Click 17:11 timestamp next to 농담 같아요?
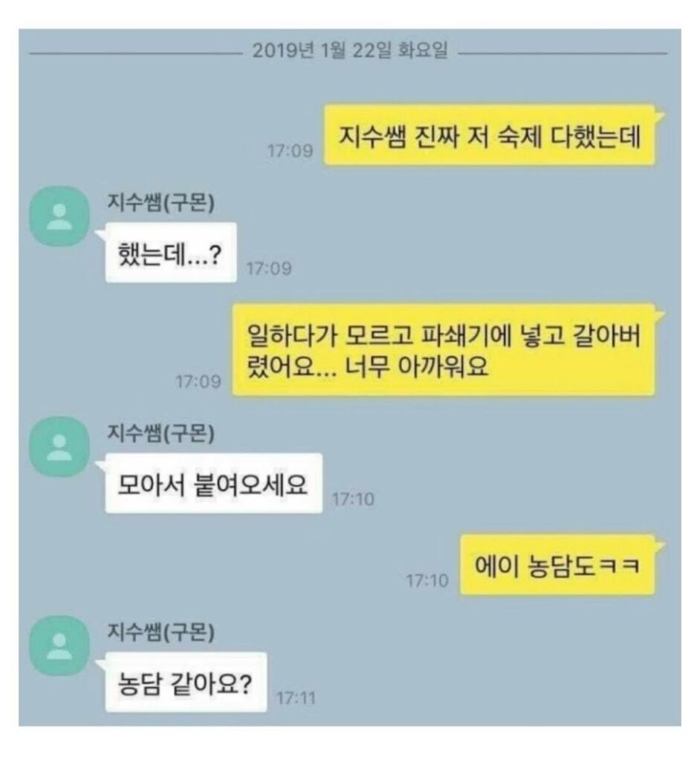The width and height of the screenshot is (700, 761). [x=296, y=699]
